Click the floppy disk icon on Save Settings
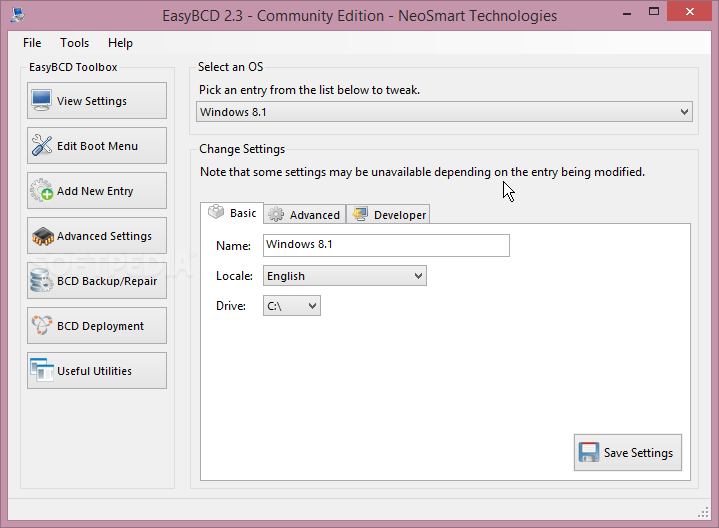The height and width of the screenshot is (528, 719). pos(589,452)
